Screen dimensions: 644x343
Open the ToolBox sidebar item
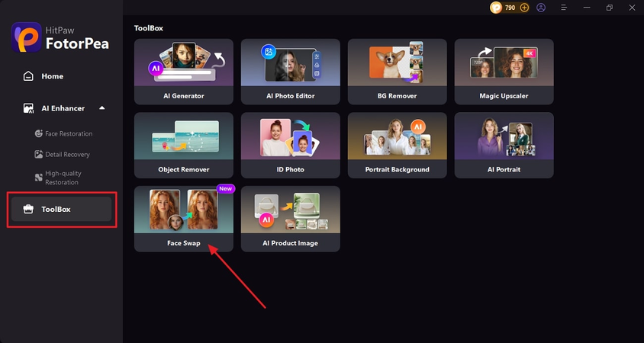[x=62, y=210]
